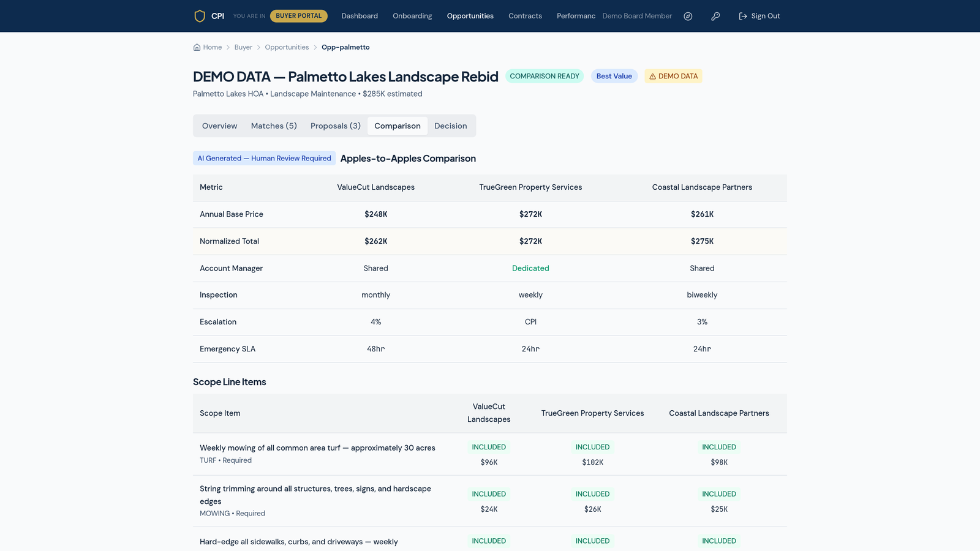Screen dimensions: 980x551
Task: Click the COMPARISON READY status badge
Action: (545, 77)
